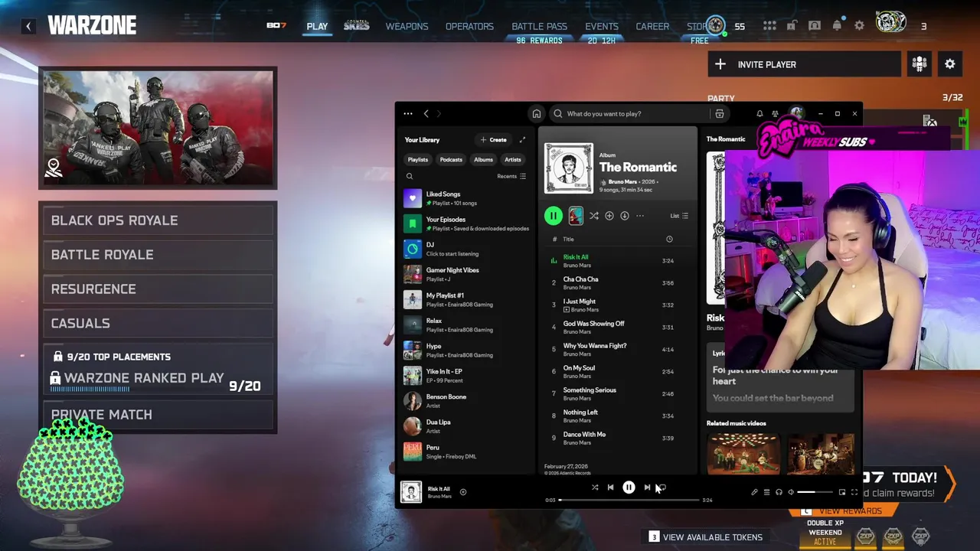Viewport: 980px width, 551px height.
Task: Open Spotify Browse icon in search bar
Action: point(719,114)
